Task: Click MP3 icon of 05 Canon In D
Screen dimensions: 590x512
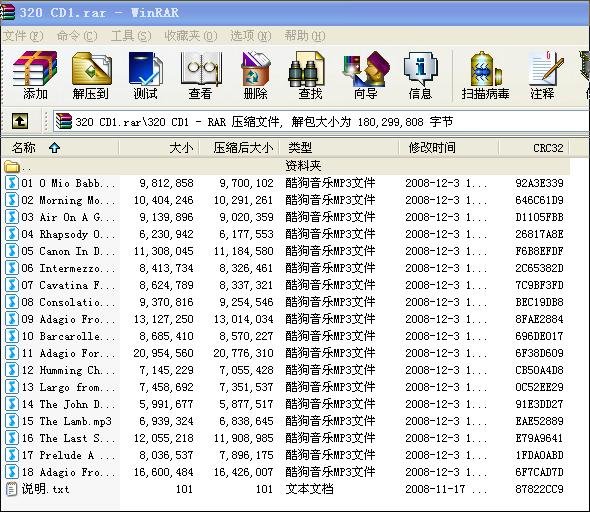Action: click(12, 251)
